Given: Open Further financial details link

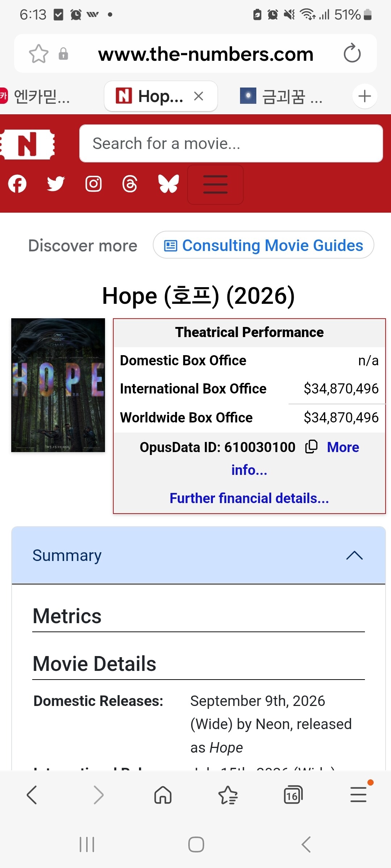Looking at the screenshot, I should [249, 498].
